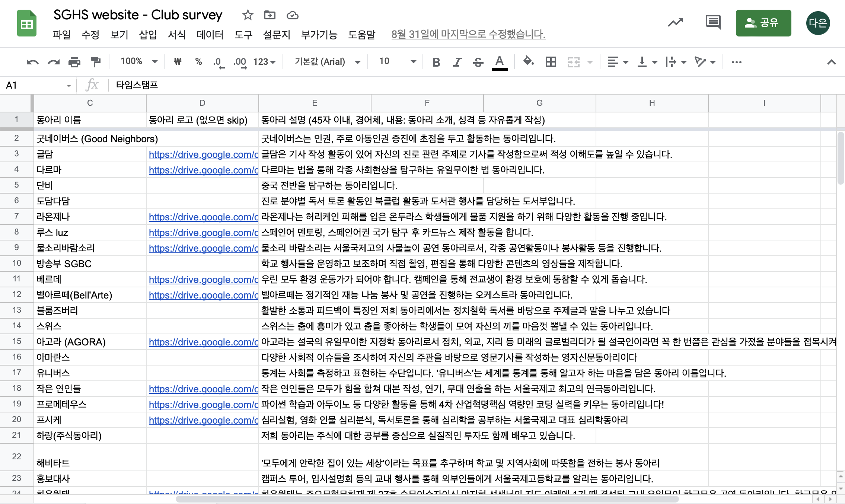Open the activity dashboard trend icon
This screenshot has width=845, height=504.
coord(675,23)
